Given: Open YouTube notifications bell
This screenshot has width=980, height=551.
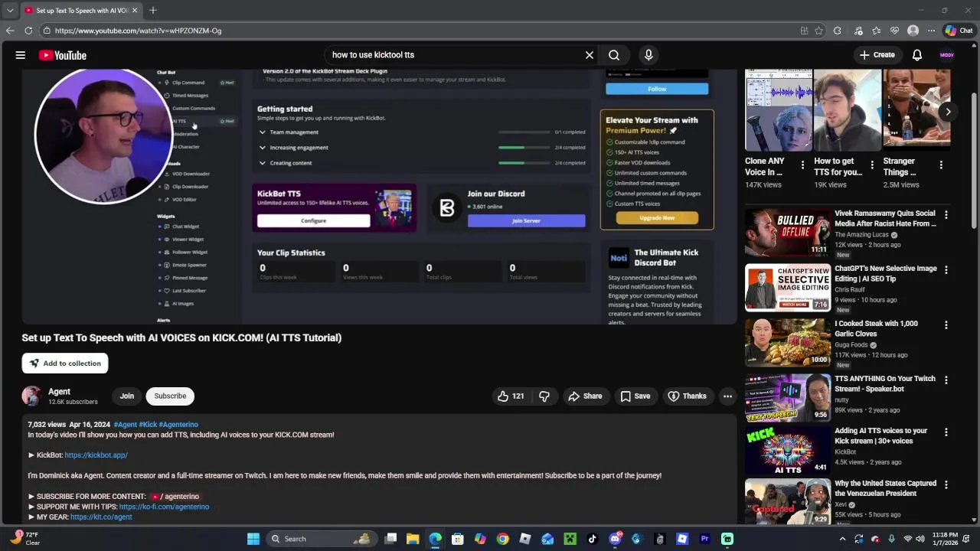Looking at the screenshot, I should coord(917,55).
